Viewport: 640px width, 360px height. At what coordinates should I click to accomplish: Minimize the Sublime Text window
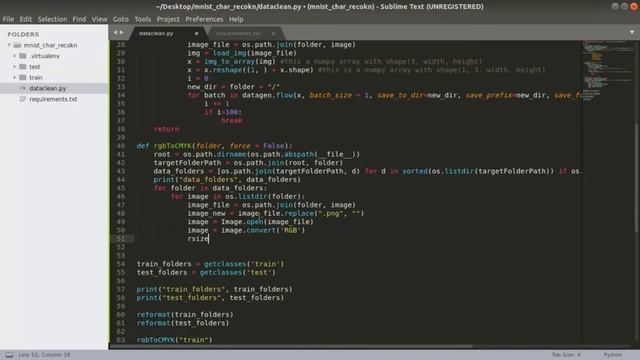click(x=615, y=6)
